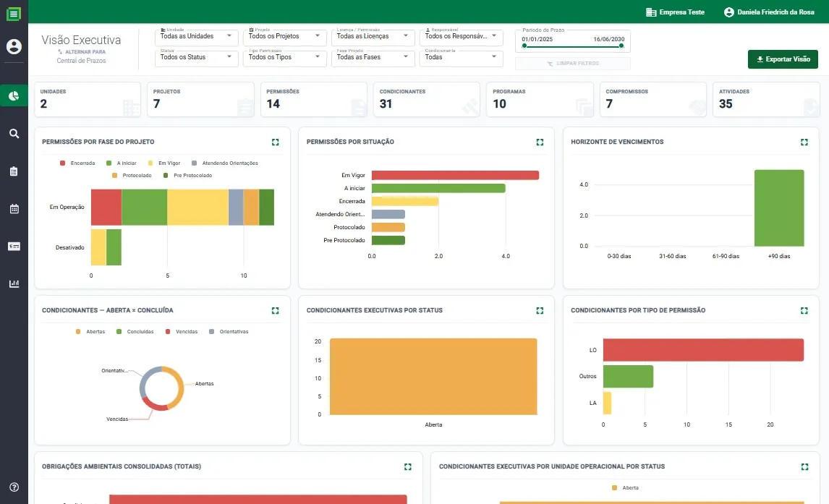Click the period slider start handle
829x504 pixels.
click(x=524, y=46)
